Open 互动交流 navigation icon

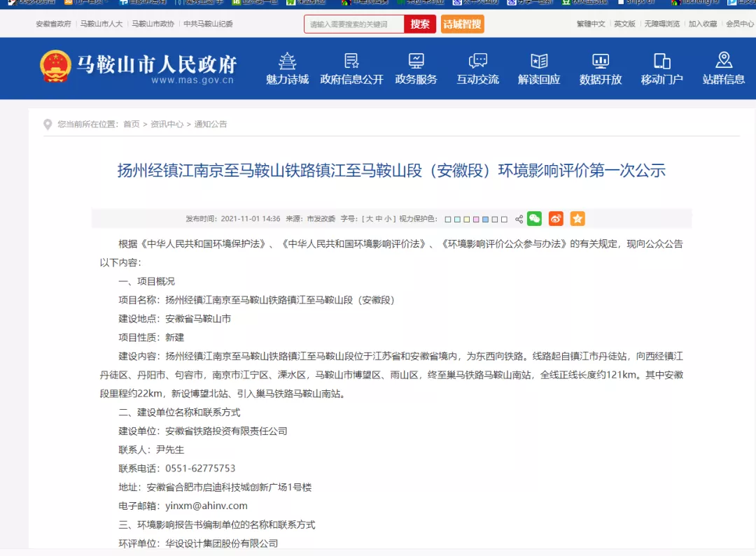478,61
